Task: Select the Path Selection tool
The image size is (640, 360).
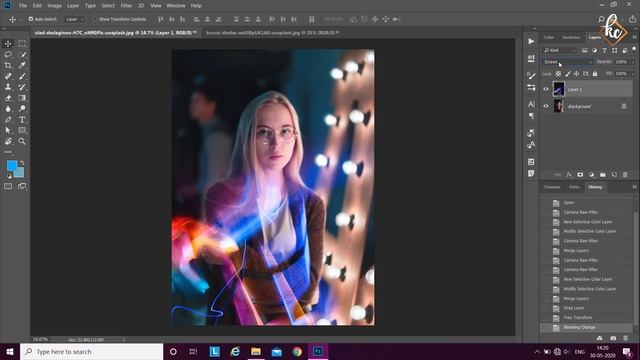Action: (x=8, y=130)
